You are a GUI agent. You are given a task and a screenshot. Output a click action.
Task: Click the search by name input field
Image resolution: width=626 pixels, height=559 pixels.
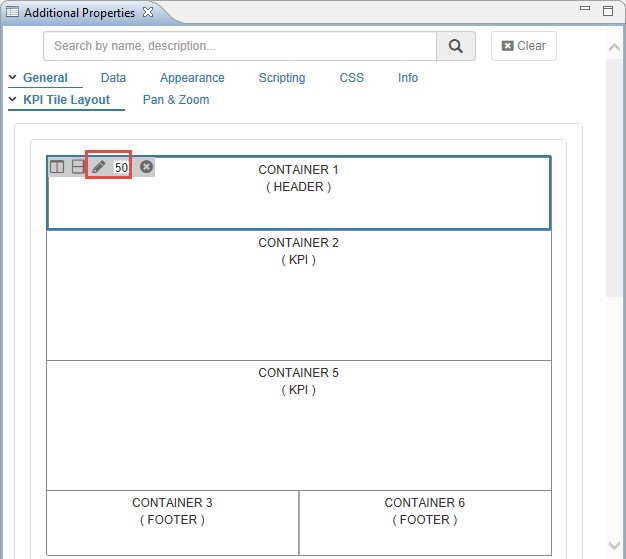[x=240, y=46]
